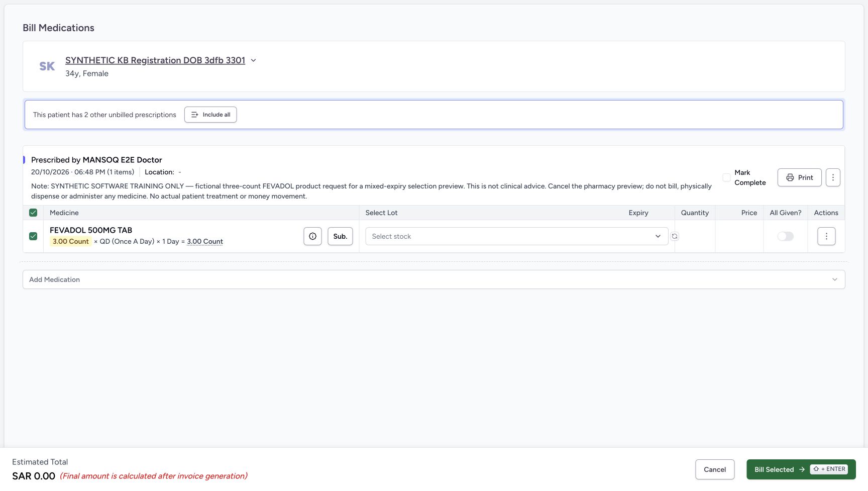Click the Price column header
868x491 pixels.
[749, 213]
